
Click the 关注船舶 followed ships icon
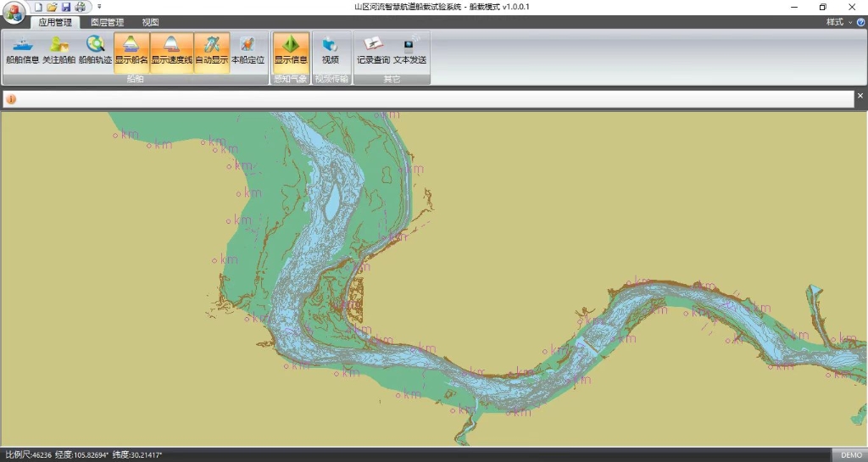tap(58, 52)
